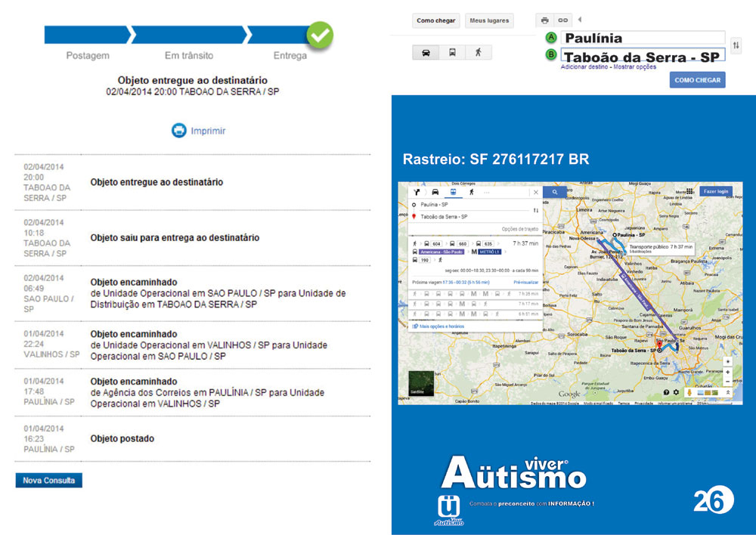
Task: Open Google apps grid on map
Action: (x=689, y=192)
